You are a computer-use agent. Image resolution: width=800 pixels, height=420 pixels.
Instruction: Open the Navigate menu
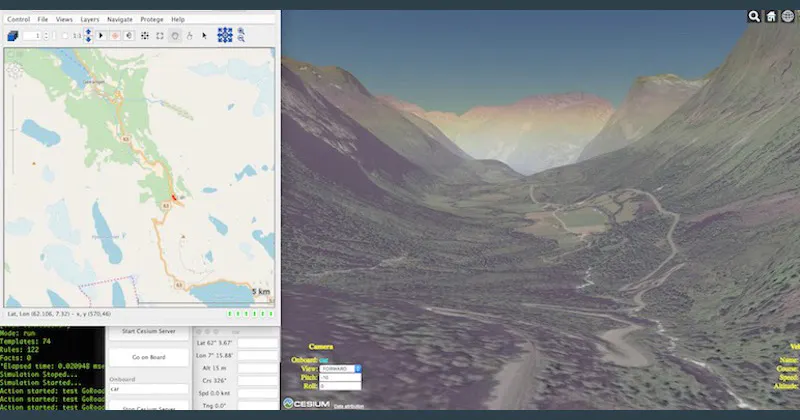coord(120,19)
